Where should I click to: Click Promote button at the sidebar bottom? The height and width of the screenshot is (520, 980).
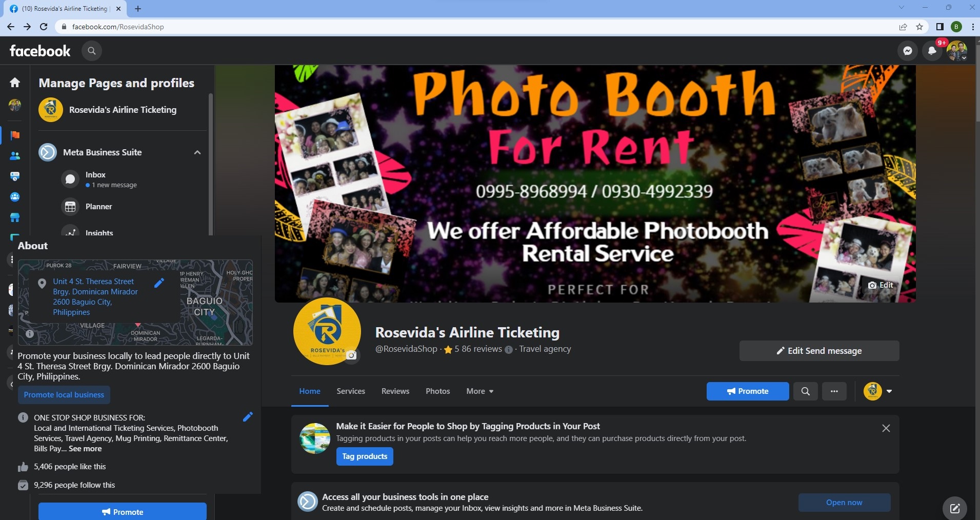click(x=123, y=512)
